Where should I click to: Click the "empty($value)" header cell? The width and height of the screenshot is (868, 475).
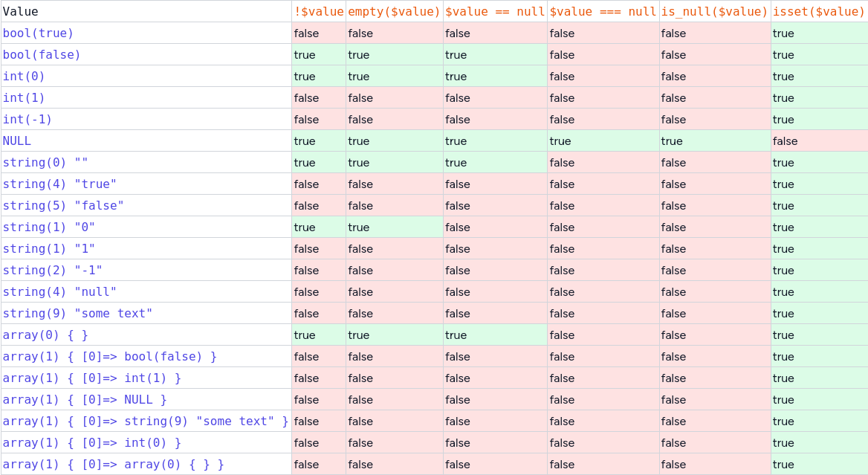coord(395,11)
